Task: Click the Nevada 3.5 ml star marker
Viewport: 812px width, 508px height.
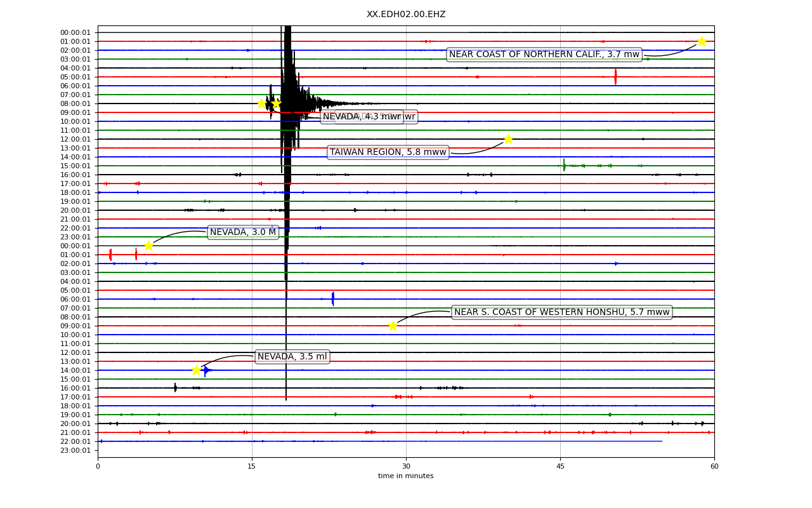Action: coord(196,370)
